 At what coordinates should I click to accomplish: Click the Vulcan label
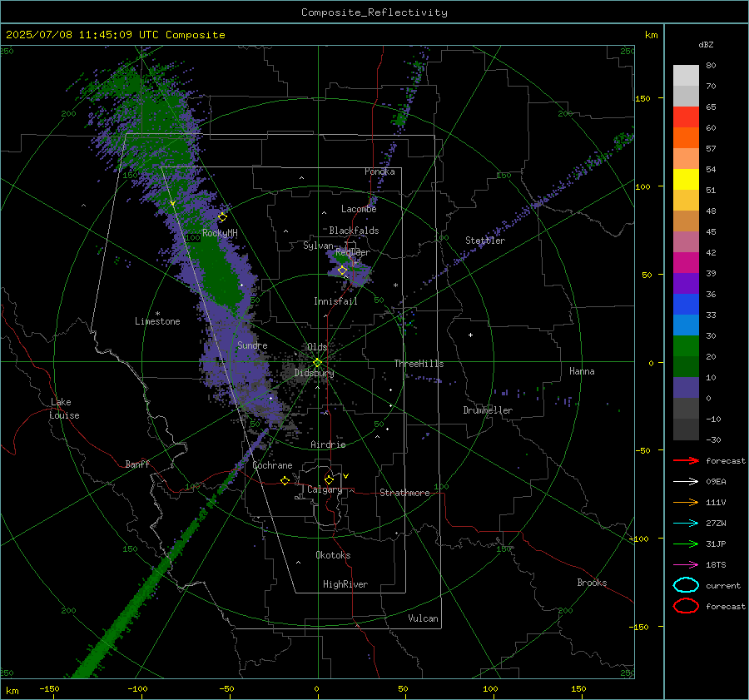(x=423, y=618)
